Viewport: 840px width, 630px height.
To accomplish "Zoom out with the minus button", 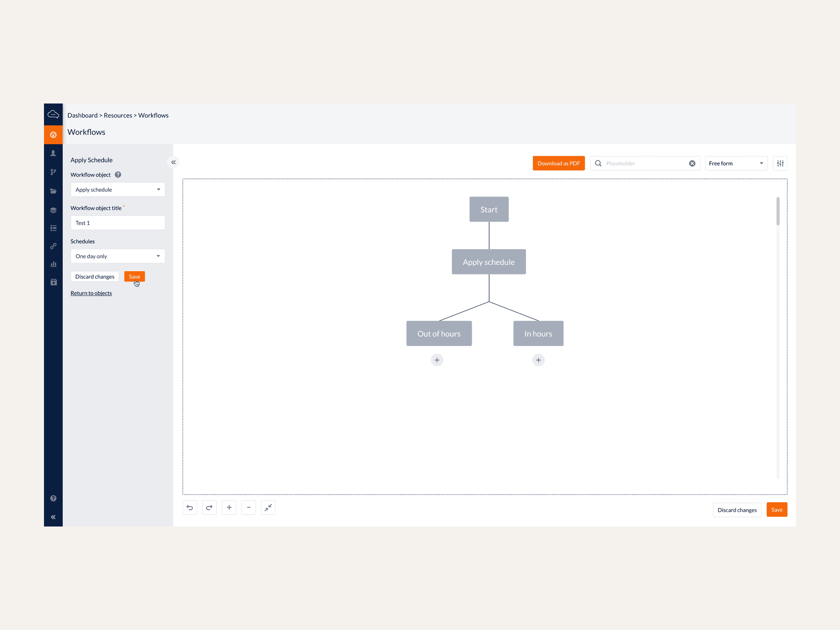I will (x=249, y=507).
